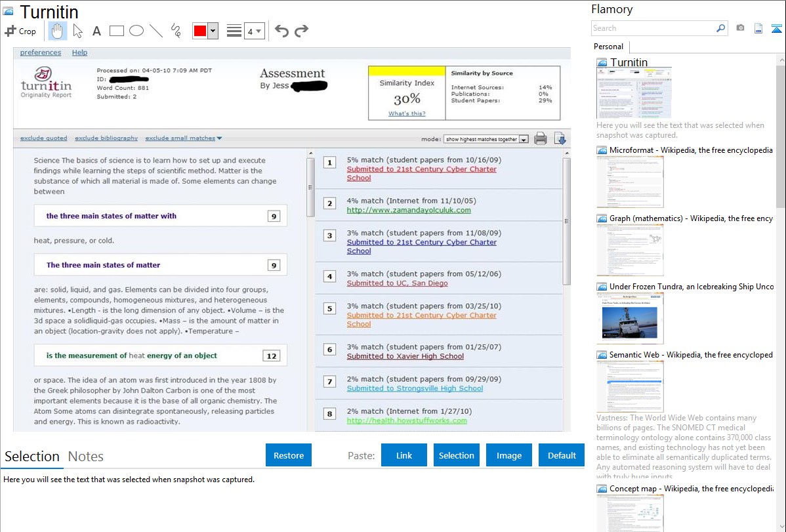Choose the arrow pointer tool
This screenshot has height=532, width=786.
(77, 31)
